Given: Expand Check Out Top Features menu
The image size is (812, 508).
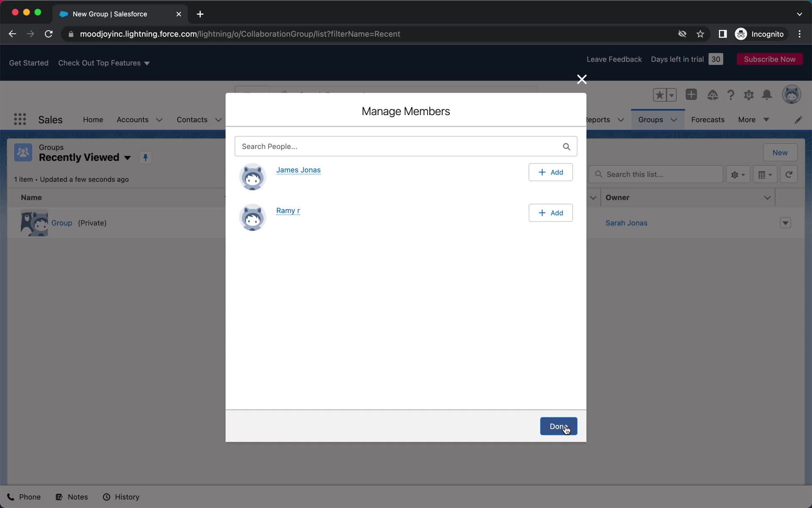Looking at the screenshot, I should point(104,63).
